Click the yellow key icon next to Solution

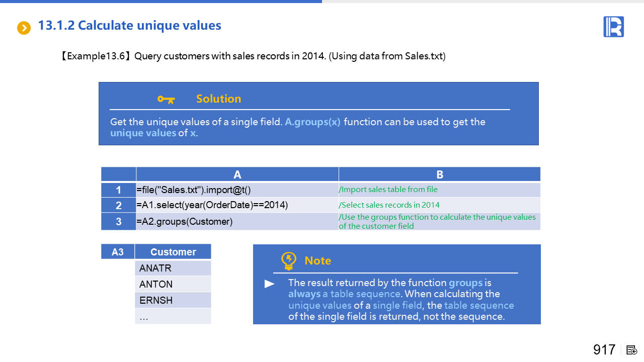coord(166,99)
